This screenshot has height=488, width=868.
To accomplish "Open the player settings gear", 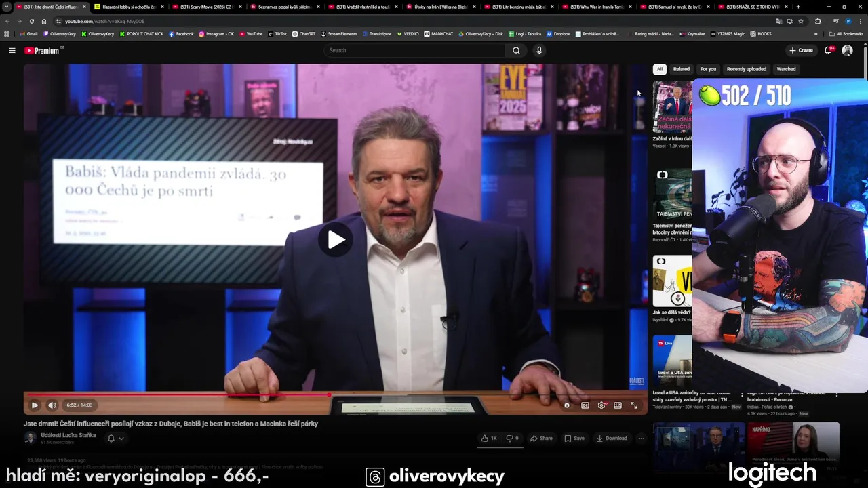I will pyautogui.click(x=601, y=405).
